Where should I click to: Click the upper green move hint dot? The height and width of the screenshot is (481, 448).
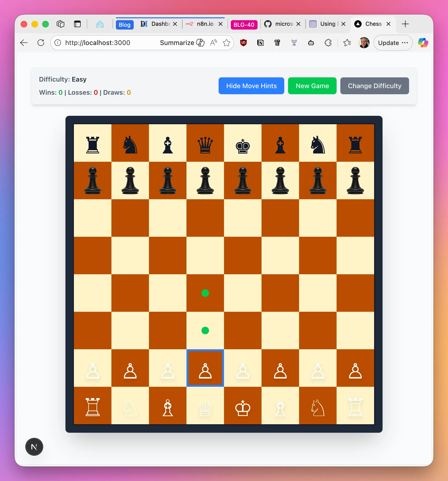pyautogui.click(x=205, y=293)
